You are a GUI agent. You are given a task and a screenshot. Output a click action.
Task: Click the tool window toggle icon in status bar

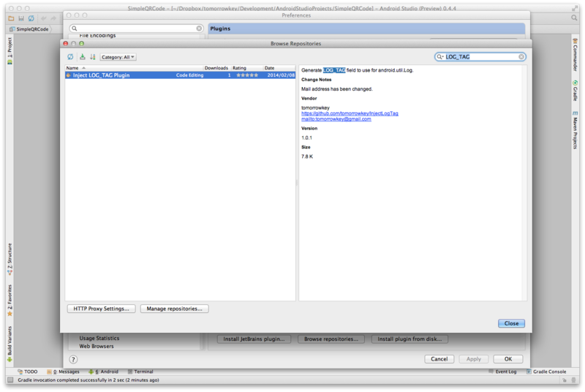tap(10, 380)
